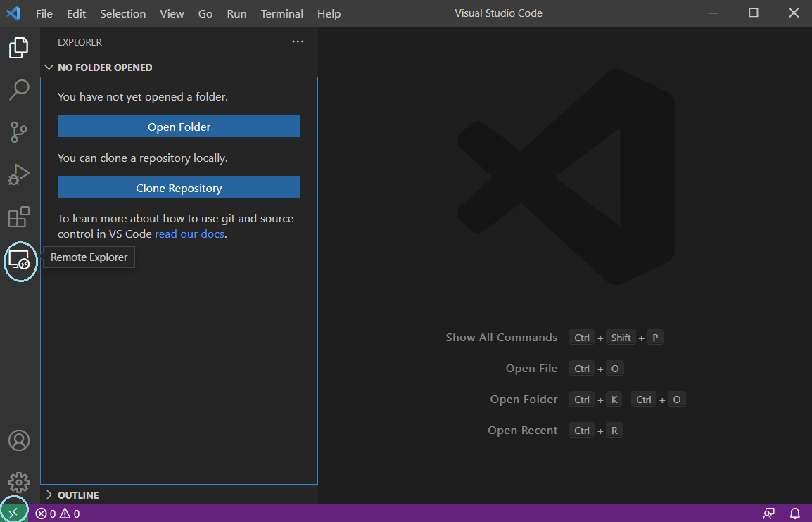Open the Run menu
Screen dimensions: 812x522
236,13
